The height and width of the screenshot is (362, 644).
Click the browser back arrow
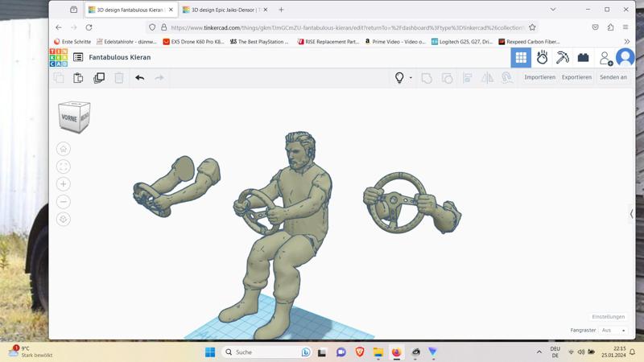pyautogui.click(x=59, y=27)
